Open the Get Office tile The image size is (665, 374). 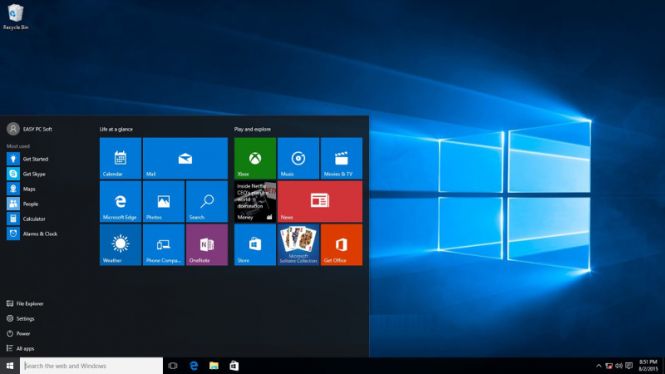tap(342, 245)
